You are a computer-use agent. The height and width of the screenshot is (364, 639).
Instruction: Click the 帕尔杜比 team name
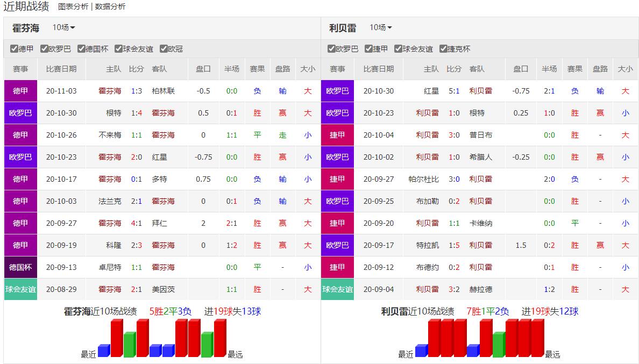[x=423, y=179]
